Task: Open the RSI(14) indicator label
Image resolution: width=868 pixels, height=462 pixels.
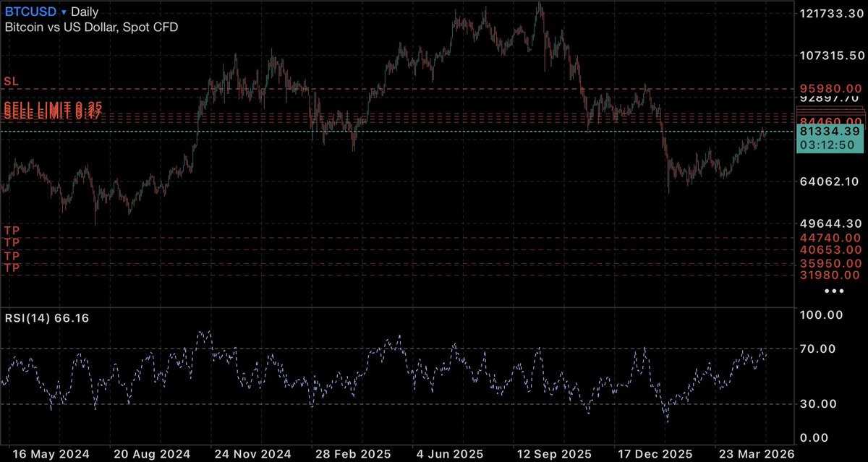Action: click(47, 318)
